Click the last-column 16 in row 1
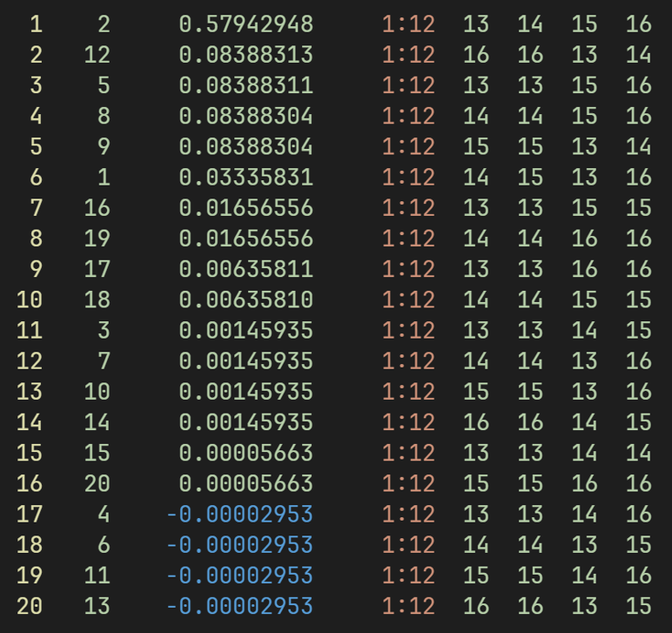The image size is (672, 633). tap(638, 24)
